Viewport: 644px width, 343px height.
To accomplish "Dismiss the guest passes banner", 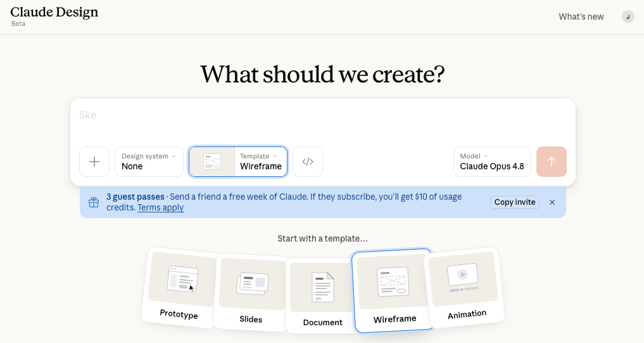I will point(552,202).
